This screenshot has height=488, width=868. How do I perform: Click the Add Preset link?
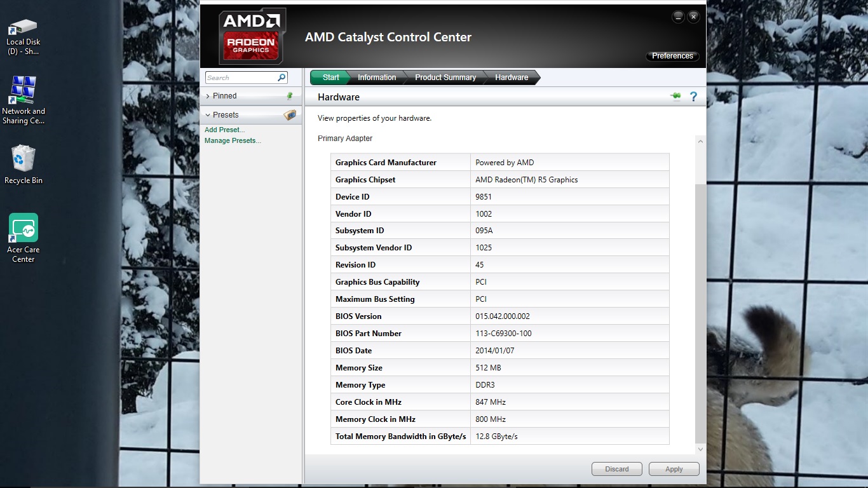tap(224, 130)
